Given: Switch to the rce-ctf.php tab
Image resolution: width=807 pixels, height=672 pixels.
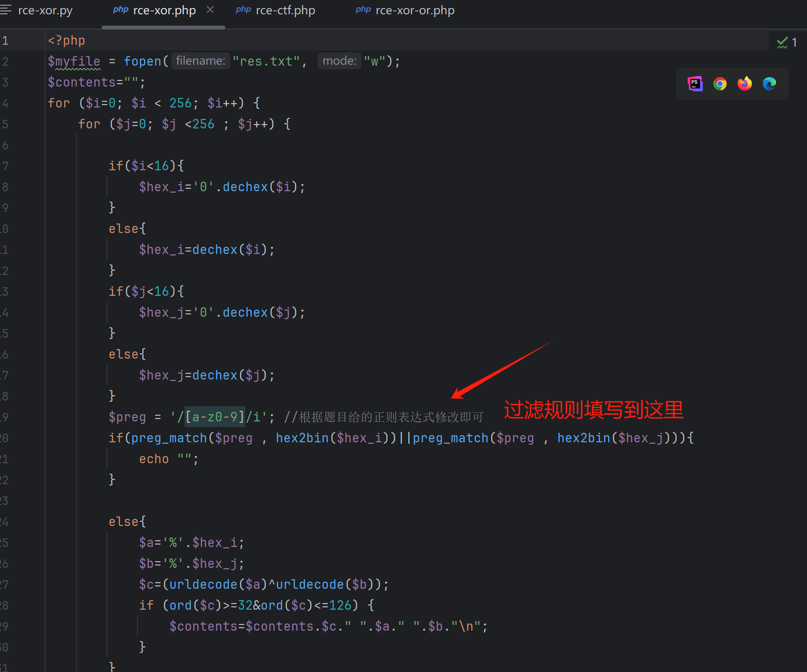Looking at the screenshot, I should pos(285,10).
